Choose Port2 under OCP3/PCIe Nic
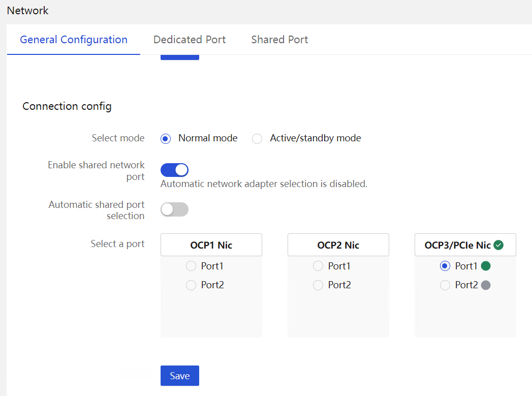 445,285
